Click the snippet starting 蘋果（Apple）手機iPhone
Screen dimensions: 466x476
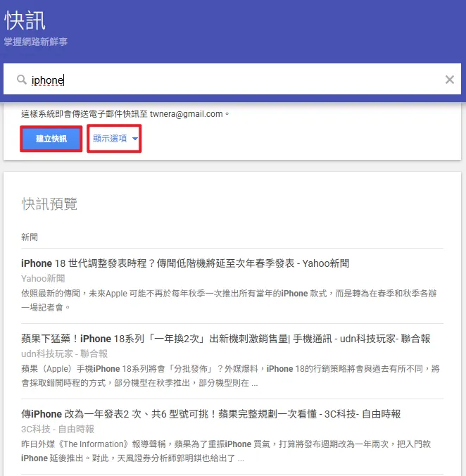pos(231,375)
